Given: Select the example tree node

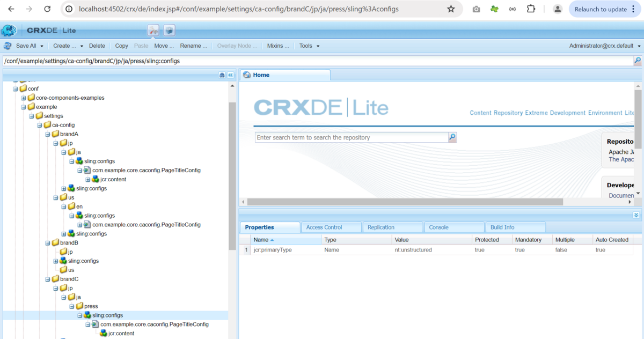Looking at the screenshot, I should [x=46, y=107].
